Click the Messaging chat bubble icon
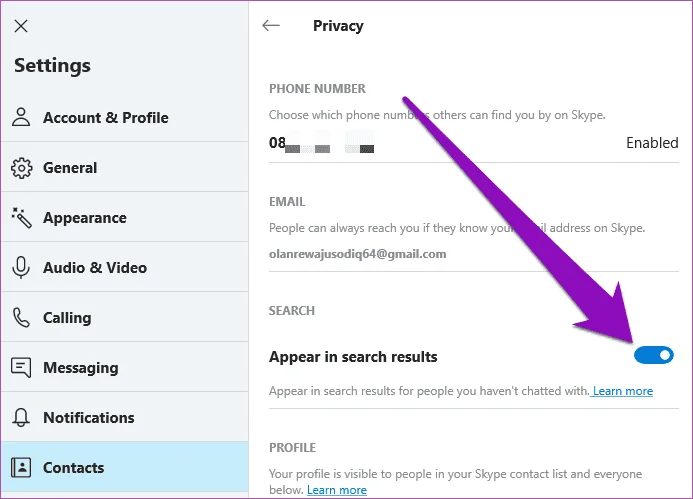Screen dimensions: 693x499 point(21,367)
